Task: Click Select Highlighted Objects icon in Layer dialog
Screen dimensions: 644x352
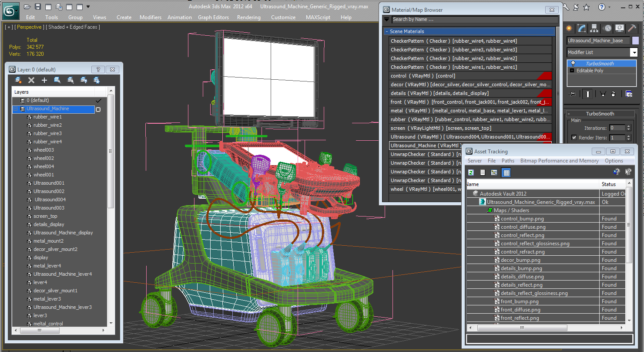Action: [x=57, y=80]
